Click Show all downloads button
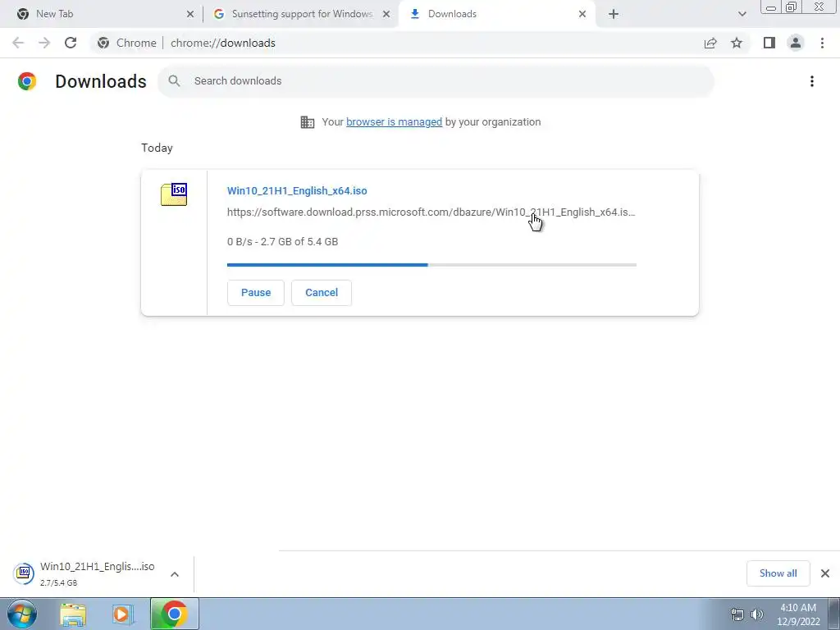The image size is (840, 630). [778, 573]
